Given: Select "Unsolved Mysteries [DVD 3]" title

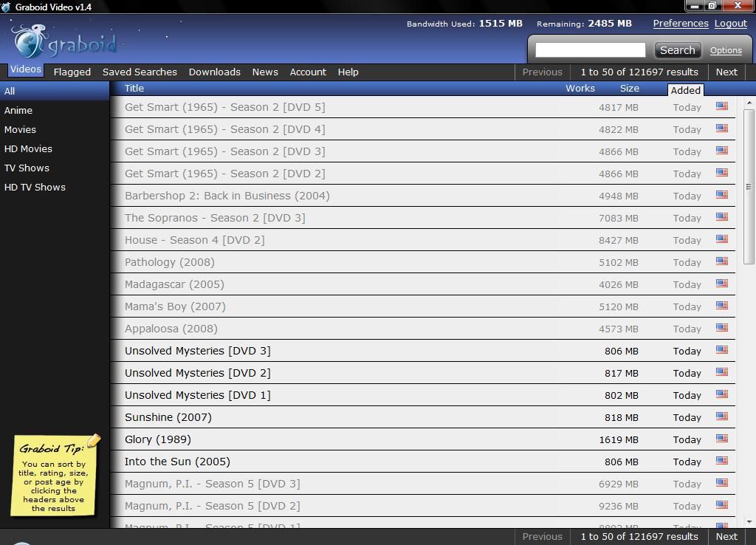Looking at the screenshot, I should [198, 351].
